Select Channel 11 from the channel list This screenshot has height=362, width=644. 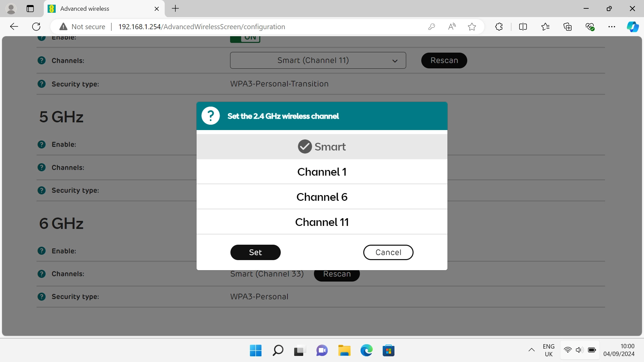322,222
